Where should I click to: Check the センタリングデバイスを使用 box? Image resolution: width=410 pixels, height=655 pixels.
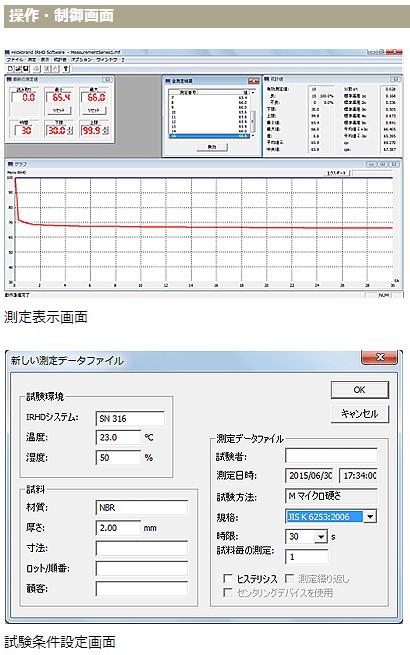tap(228, 592)
